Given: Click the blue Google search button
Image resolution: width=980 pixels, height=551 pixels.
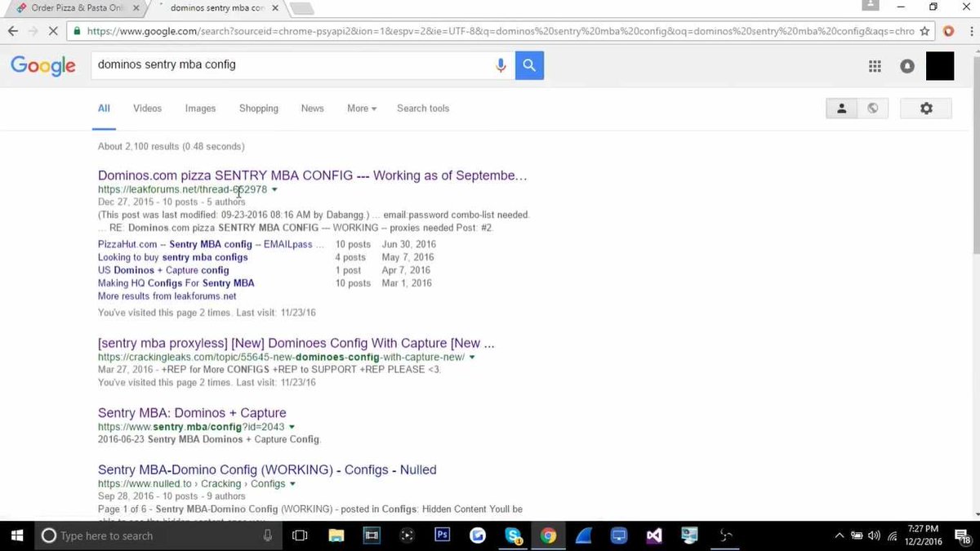Looking at the screenshot, I should [x=529, y=65].
